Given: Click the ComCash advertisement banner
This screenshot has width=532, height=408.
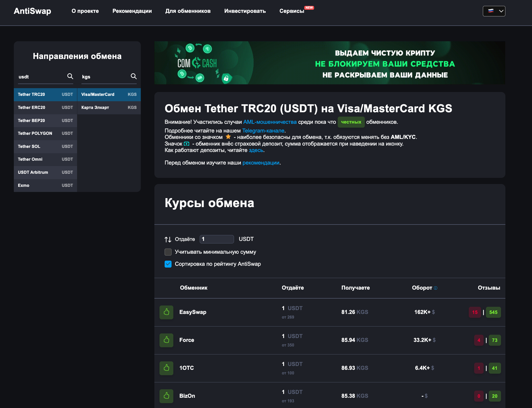Looking at the screenshot, I should tap(330, 63).
